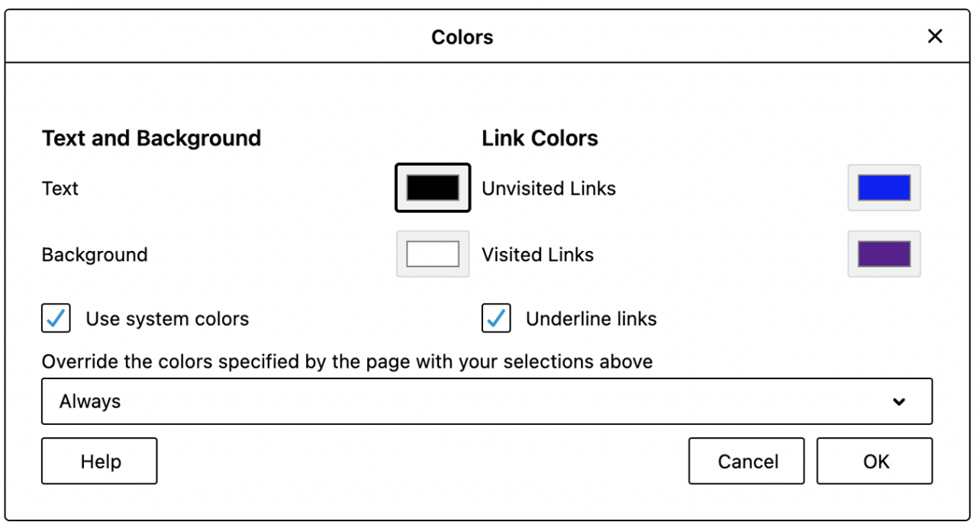
Task: Click the Help button
Action: point(98,461)
